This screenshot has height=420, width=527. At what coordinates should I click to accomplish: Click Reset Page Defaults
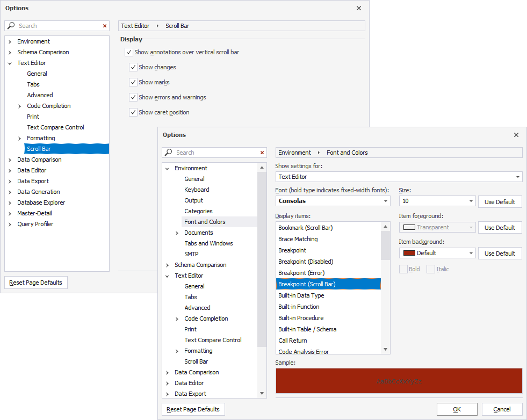coord(193,409)
